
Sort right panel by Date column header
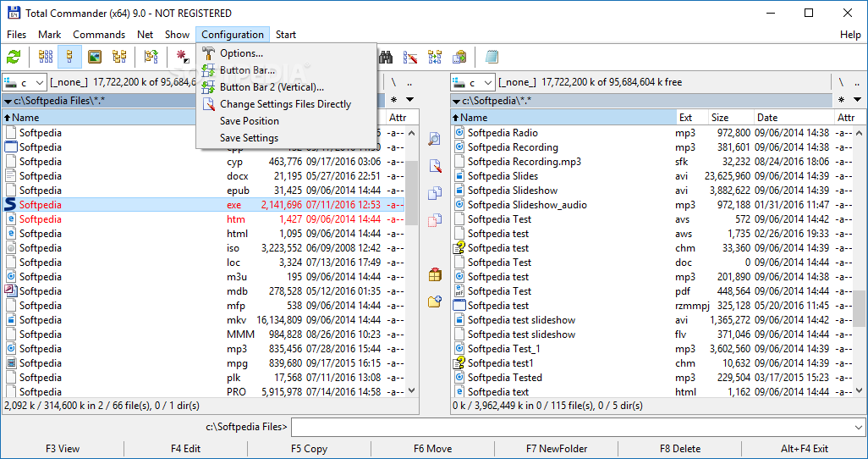[794, 118]
